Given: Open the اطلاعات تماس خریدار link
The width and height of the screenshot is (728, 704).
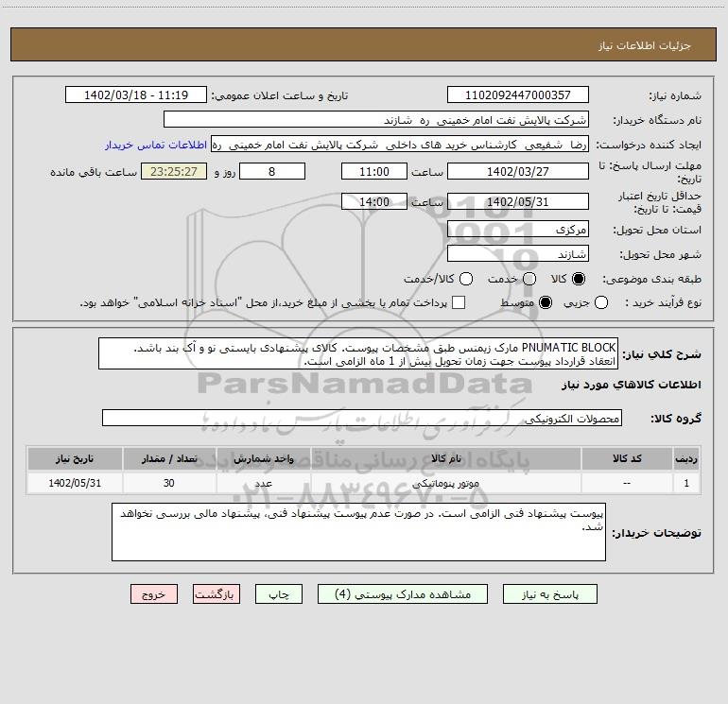Looking at the screenshot, I should (x=156, y=145).
